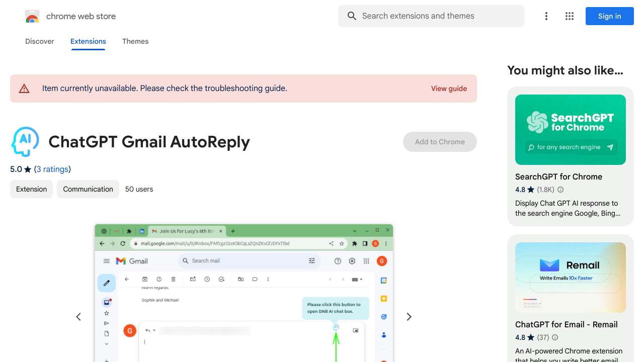Screen dimensions: 644x362
Task: Click the 50 users text
Action: coord(139,189)
